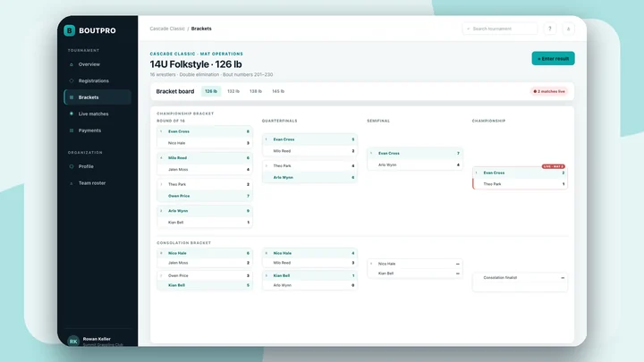Click the Brackets breadcrumb
The image size is (644, 362).
click(201, 29)
